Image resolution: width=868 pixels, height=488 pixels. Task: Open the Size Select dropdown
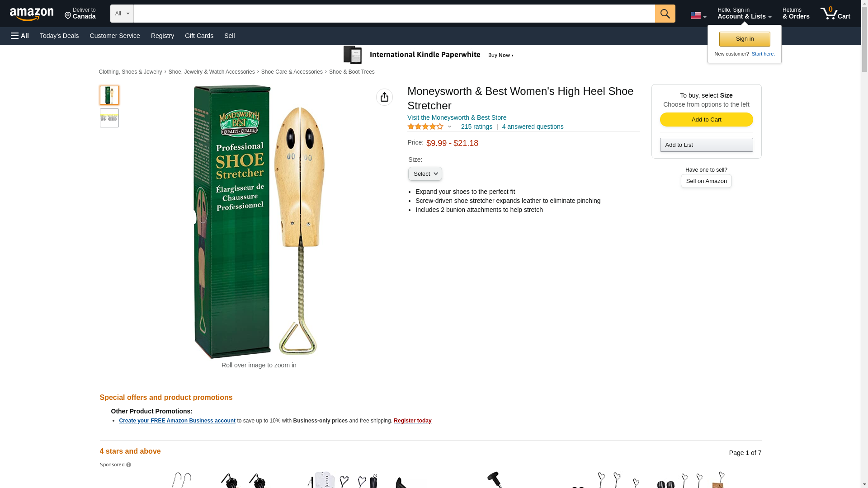[425, 174]
